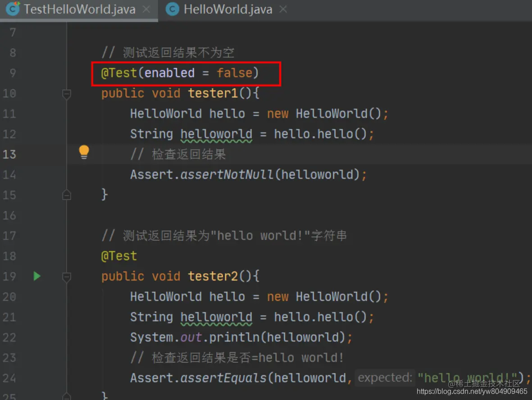Click System.out.println on line 22
Viewport: 532px width, 400px height.
[x=195, y=337]
